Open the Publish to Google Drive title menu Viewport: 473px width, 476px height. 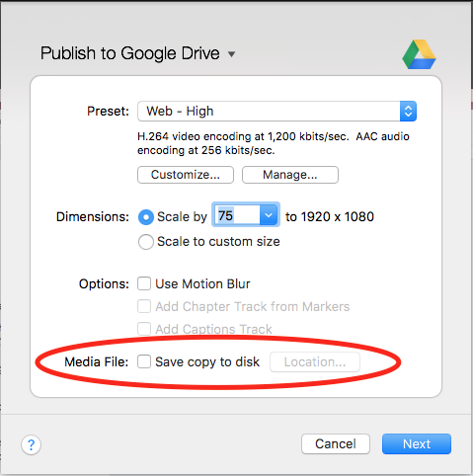(x=232, y=53)
